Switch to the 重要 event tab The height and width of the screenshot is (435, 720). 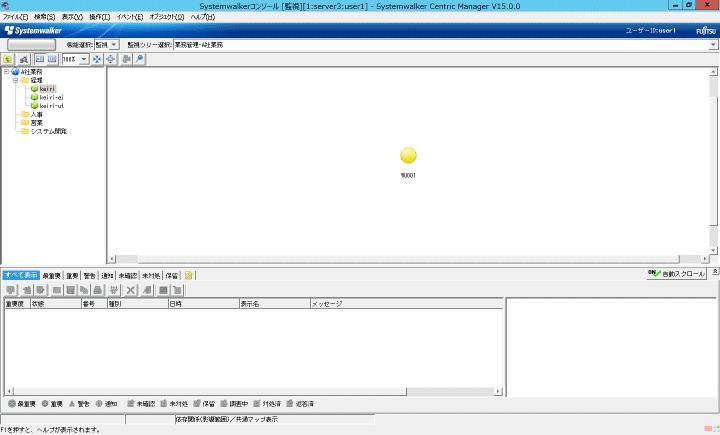pyautogui.click(x=72, y=276)
